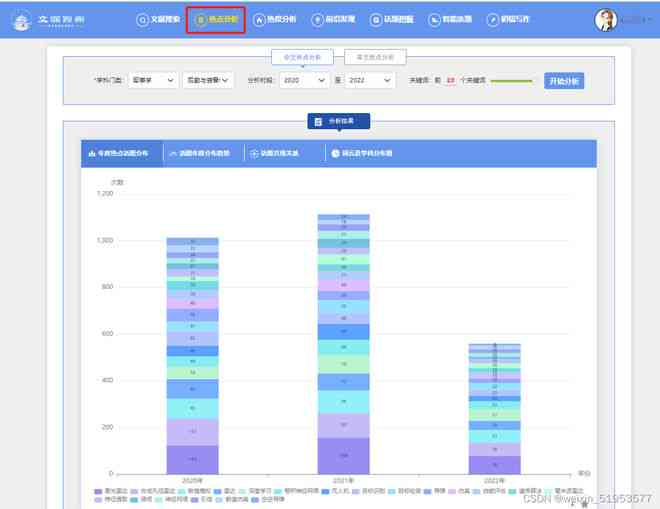Adjust the green keyword count slider

coord(511,80)
